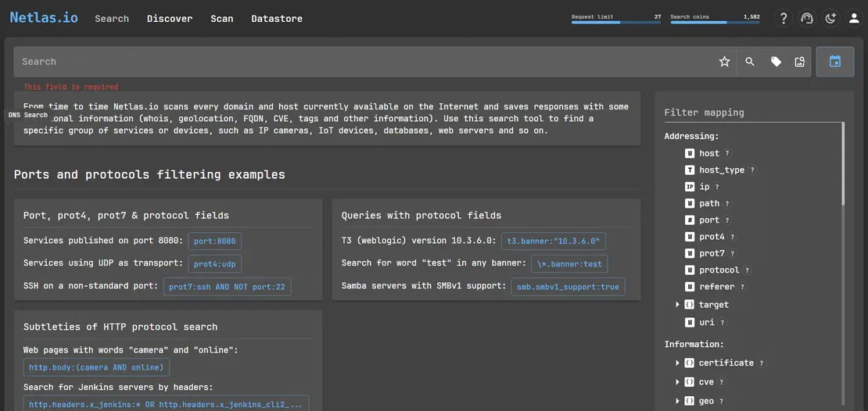Show help tooltip for protocol field

748,270
